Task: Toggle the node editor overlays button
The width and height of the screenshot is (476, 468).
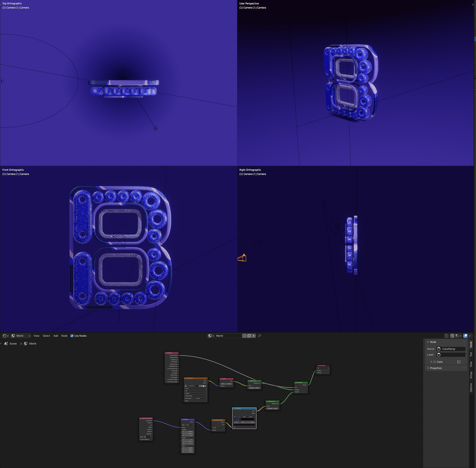Action: click(x=465, y=336)
